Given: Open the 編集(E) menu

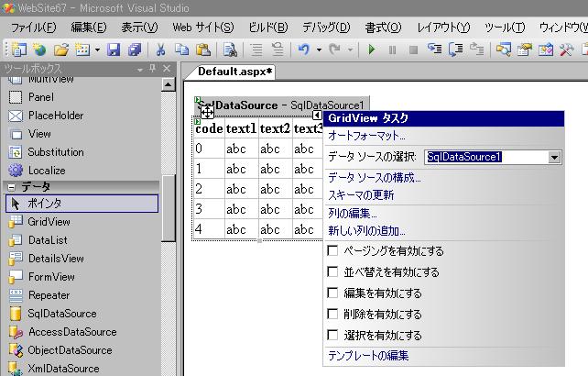Looking at the screenshot, I should click(89, 28).
